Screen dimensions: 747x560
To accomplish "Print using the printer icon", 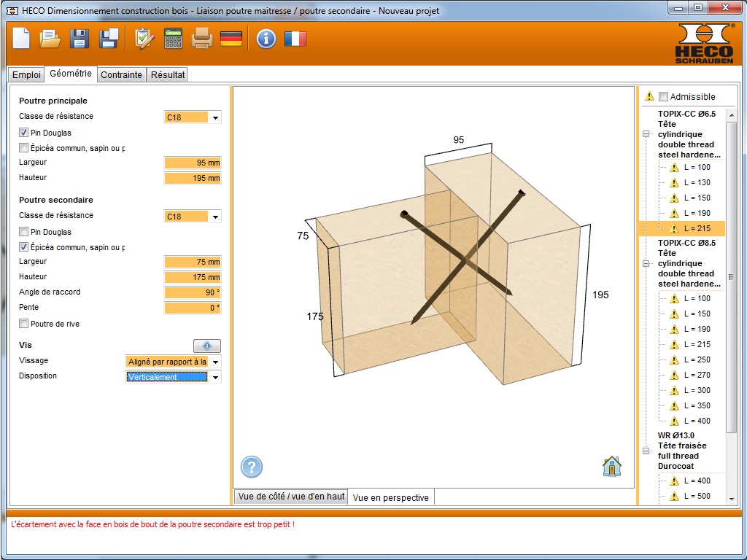I will (x=201, y=39).
